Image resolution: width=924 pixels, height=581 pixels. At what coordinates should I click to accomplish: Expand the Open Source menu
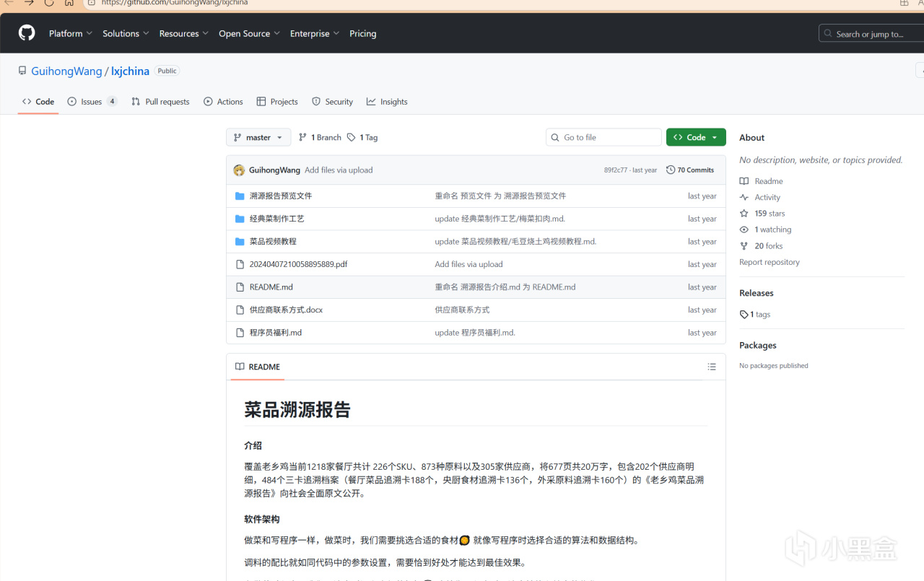coord(250,33)
